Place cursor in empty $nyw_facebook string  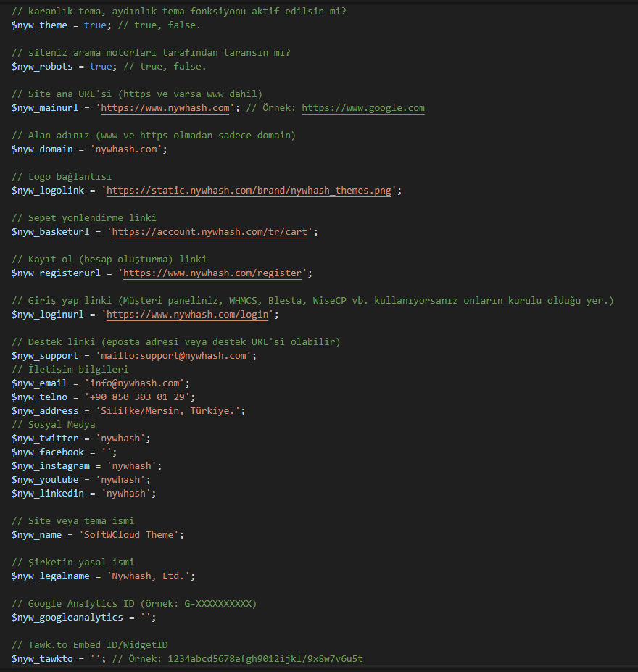tap(107, 452)
